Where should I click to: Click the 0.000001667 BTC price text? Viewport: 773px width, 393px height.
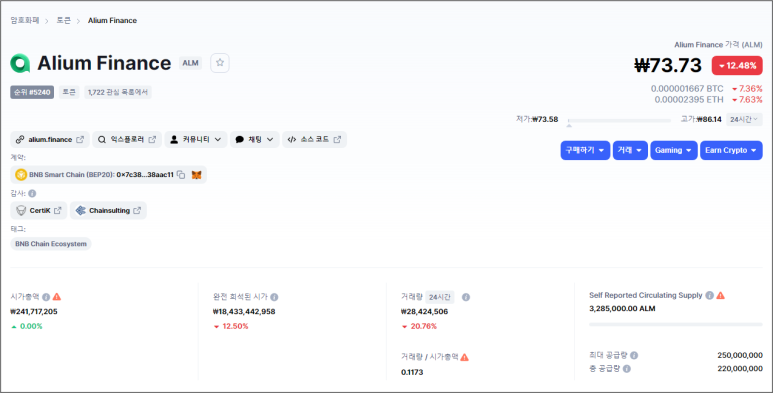pos(687,89)
